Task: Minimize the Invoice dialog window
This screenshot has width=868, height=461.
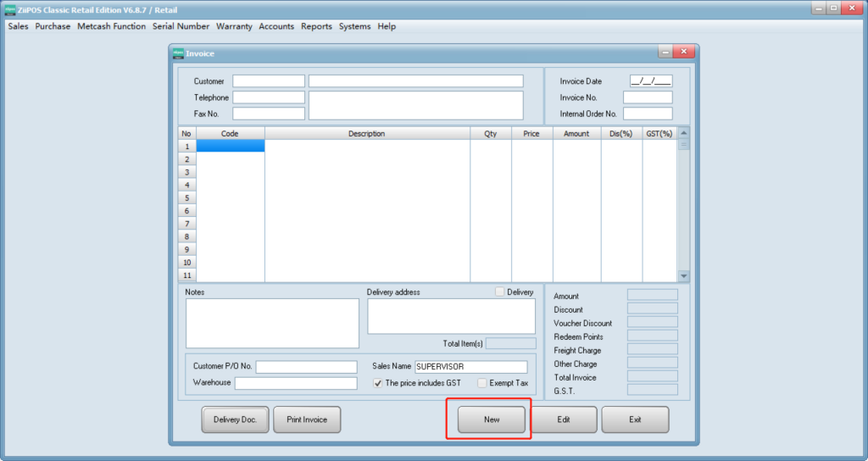Action: [665, 53]
